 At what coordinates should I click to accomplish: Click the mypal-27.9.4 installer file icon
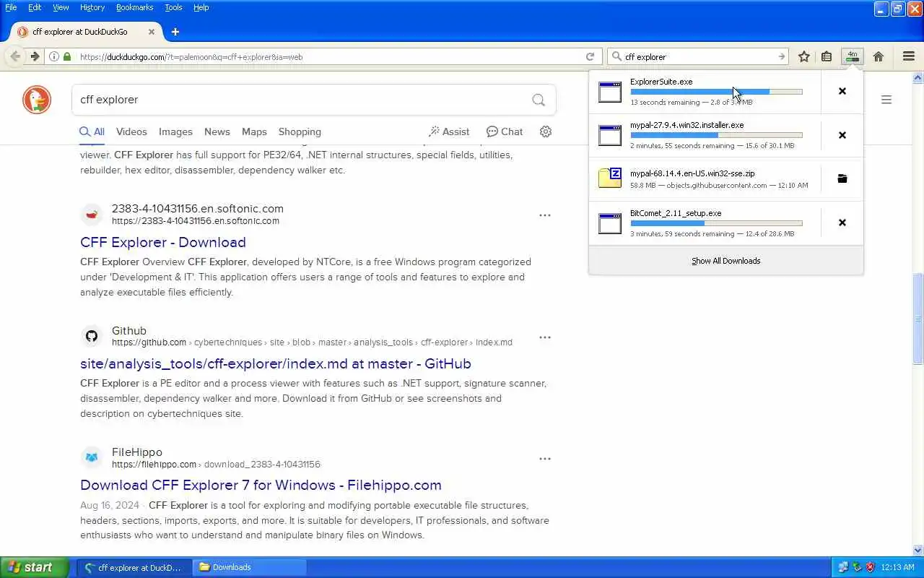(x=610, y=135)
